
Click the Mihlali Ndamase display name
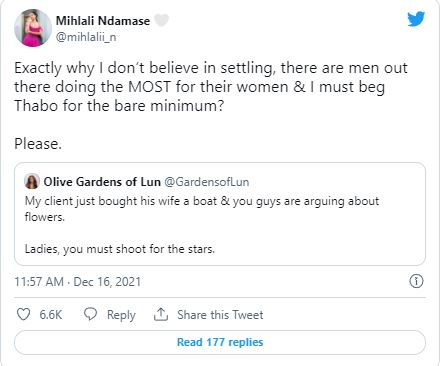(x=103, y=21)
